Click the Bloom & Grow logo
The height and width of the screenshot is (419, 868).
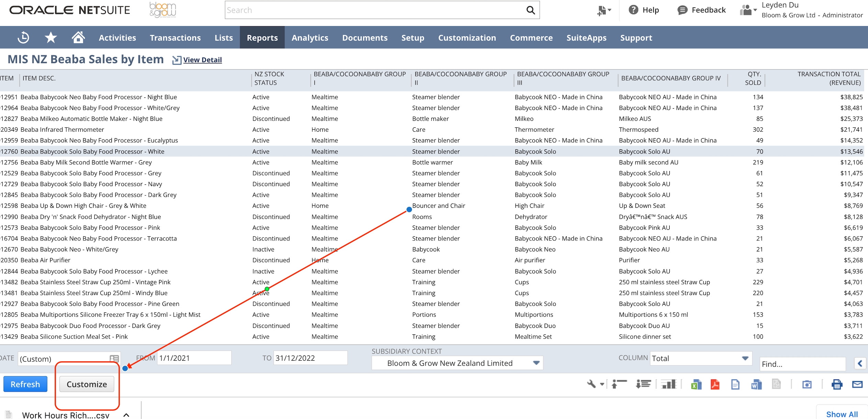click(x=163, y=10)
